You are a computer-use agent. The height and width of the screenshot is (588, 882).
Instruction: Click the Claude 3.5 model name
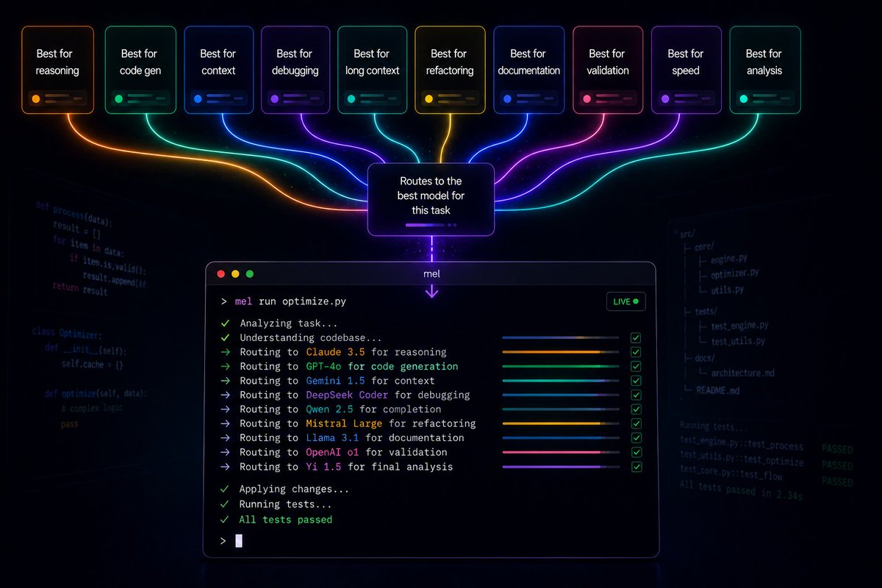pos(336,352)
